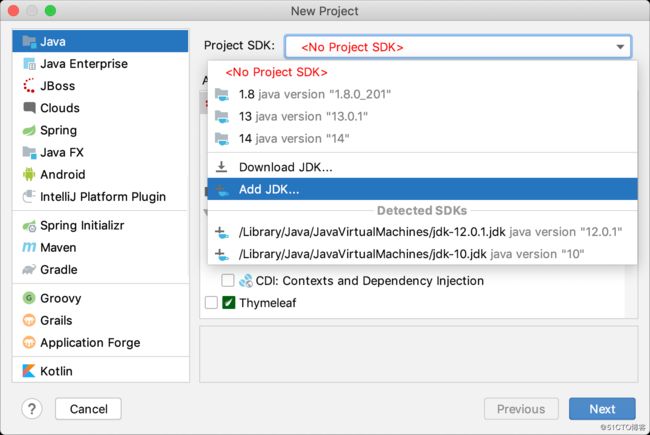Viewport: 650px width, 435px height.
Task: Click the Grails orange icon
Action: click(x=29, y=320)
